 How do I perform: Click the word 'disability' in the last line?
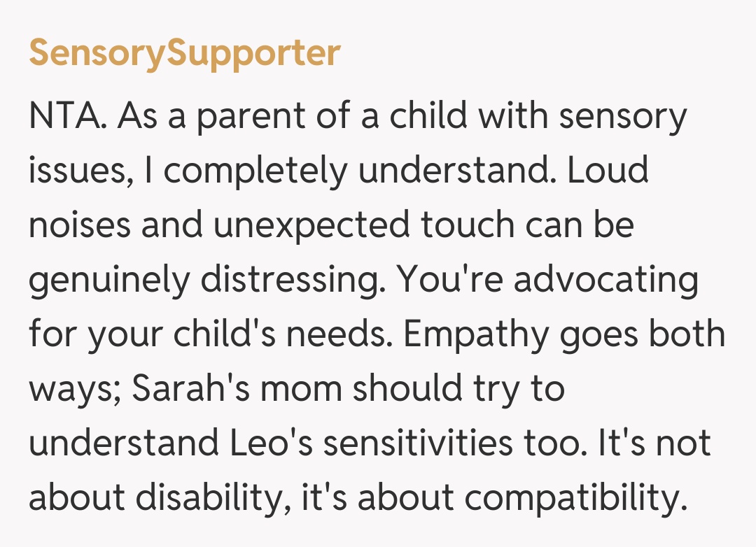[216, 499]
